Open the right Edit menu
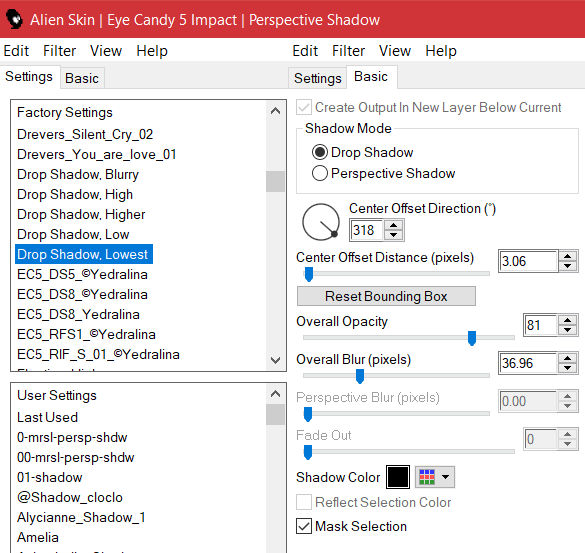Viewport: 585px width, 553px height. point(305,51)
